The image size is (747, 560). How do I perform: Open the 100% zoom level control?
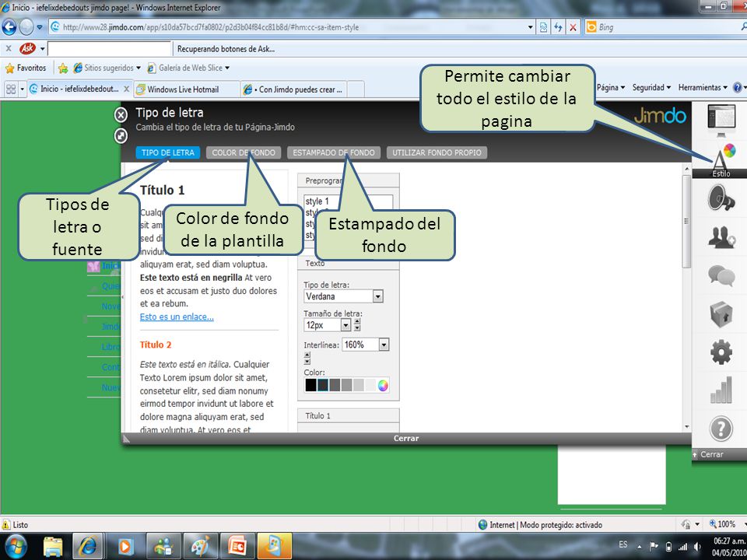click(725, 524)
